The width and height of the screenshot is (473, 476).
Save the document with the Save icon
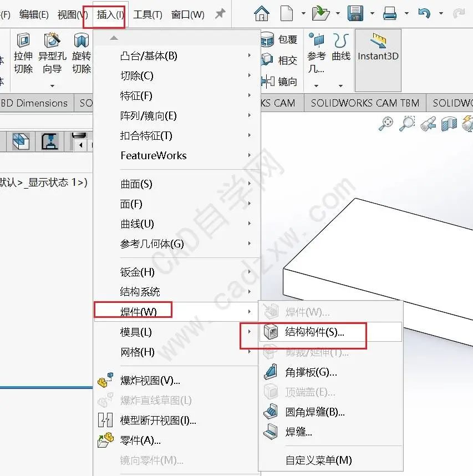click(x=355, y=13)
